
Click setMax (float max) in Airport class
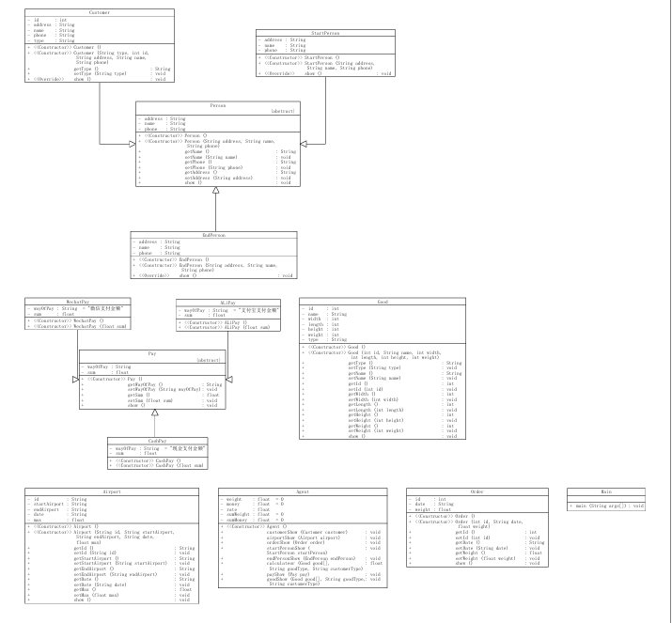109,595
